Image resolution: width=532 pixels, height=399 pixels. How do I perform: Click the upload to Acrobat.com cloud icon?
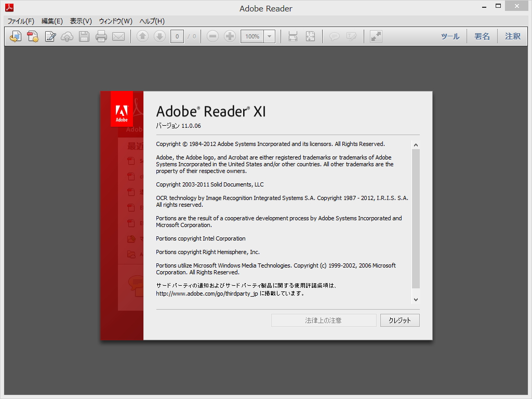click(x=67, y=36)
